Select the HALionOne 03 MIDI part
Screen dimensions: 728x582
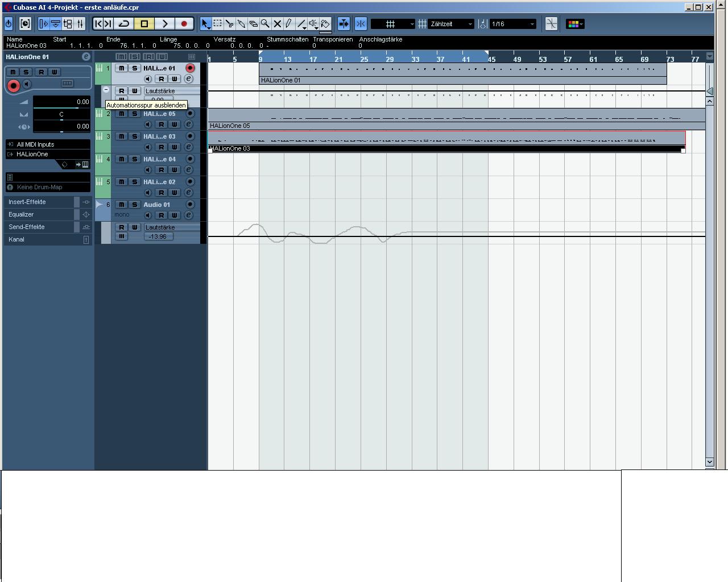(446, 142)
